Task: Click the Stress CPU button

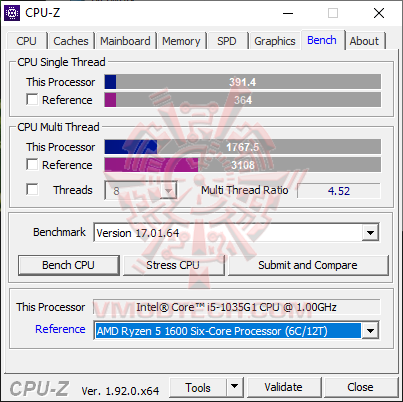Action: [173, 265]
